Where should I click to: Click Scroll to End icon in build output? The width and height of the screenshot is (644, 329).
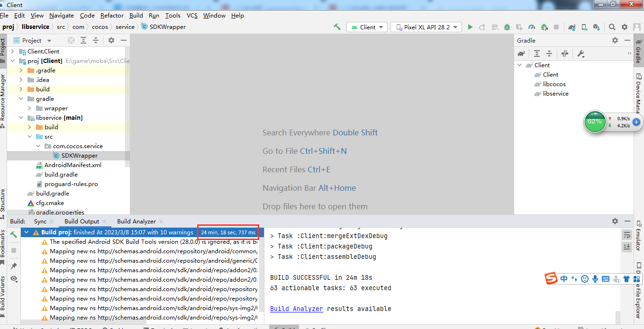tap(627, 247)
